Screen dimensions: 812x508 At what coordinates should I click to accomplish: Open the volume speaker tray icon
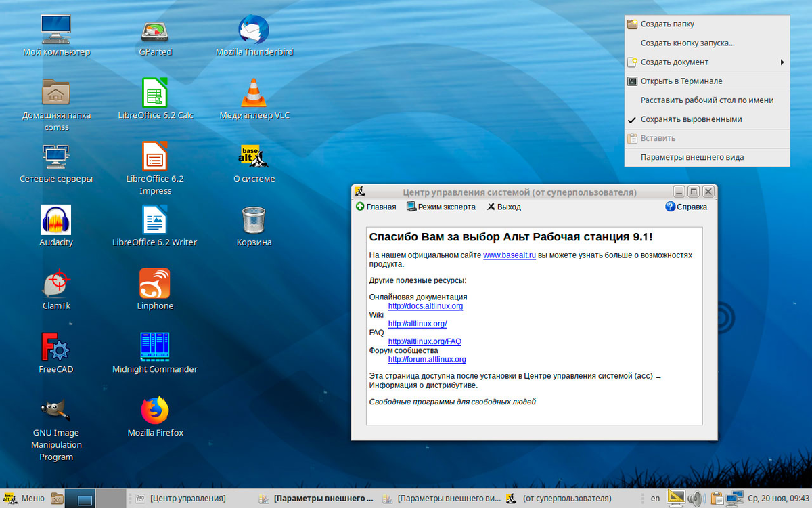[x=696, y=499]
